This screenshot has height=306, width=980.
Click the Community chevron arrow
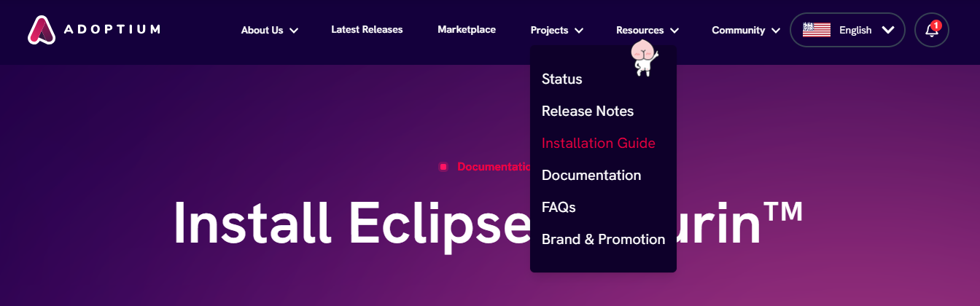pyautogui.click(x=775, y=31)
